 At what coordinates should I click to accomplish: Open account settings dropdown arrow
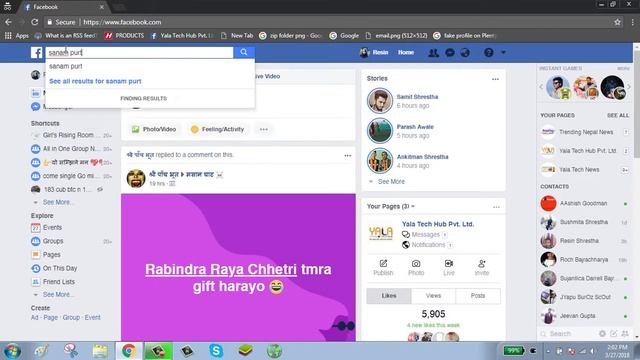[503, 52]
